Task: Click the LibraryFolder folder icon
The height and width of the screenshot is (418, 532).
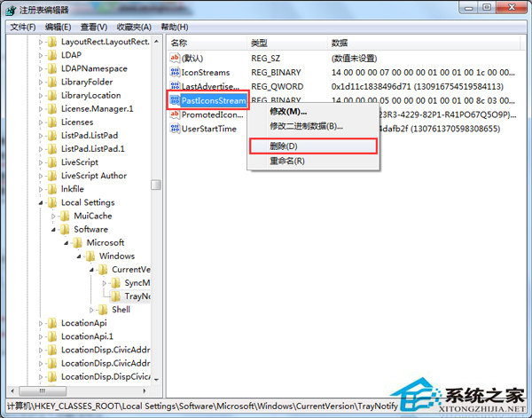Action: click(x=52, y=82)
